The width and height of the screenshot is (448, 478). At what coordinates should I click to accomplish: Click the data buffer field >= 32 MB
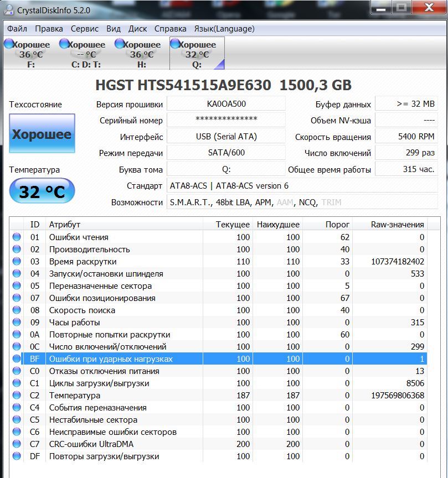click(406, 104)
